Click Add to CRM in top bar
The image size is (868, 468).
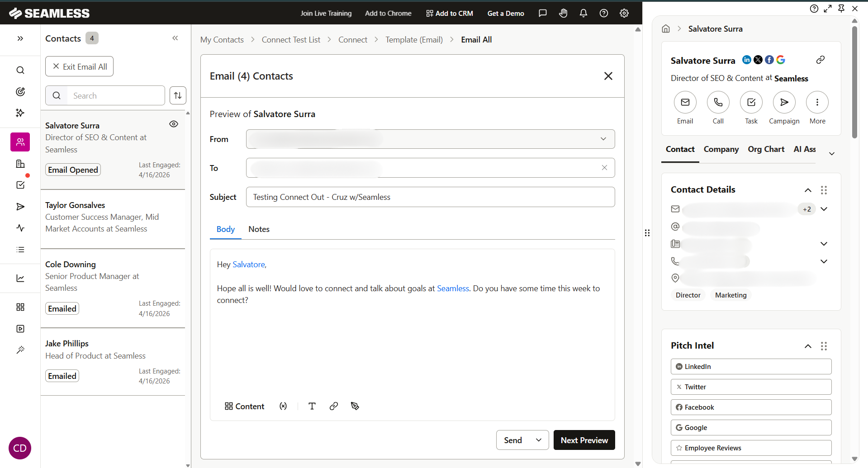449,13
